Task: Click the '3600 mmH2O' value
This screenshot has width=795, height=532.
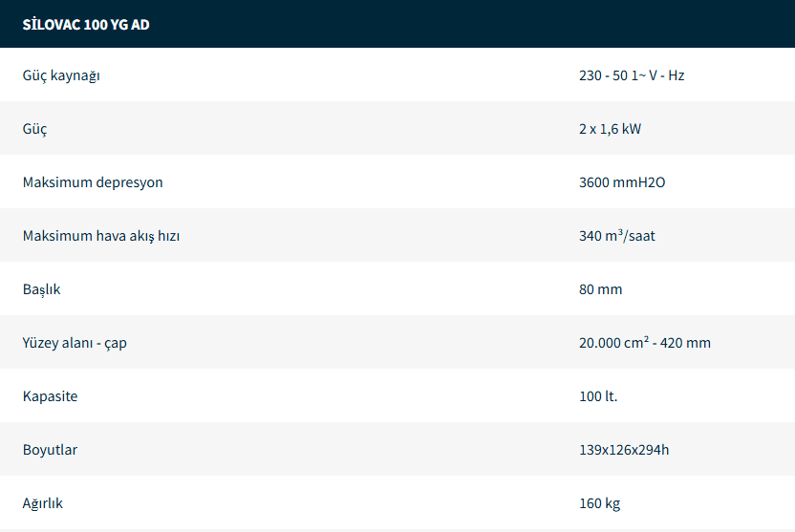Action: [x=622, y=182]
